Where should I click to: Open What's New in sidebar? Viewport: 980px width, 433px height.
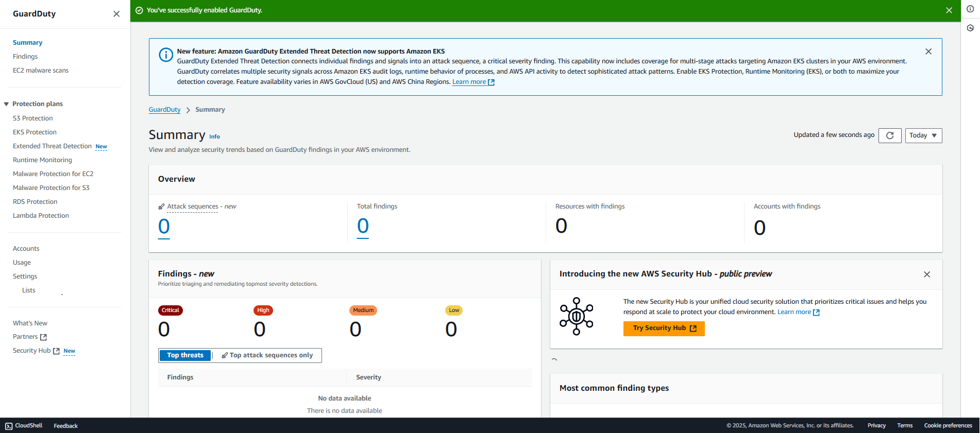click(x=30, y=323)
